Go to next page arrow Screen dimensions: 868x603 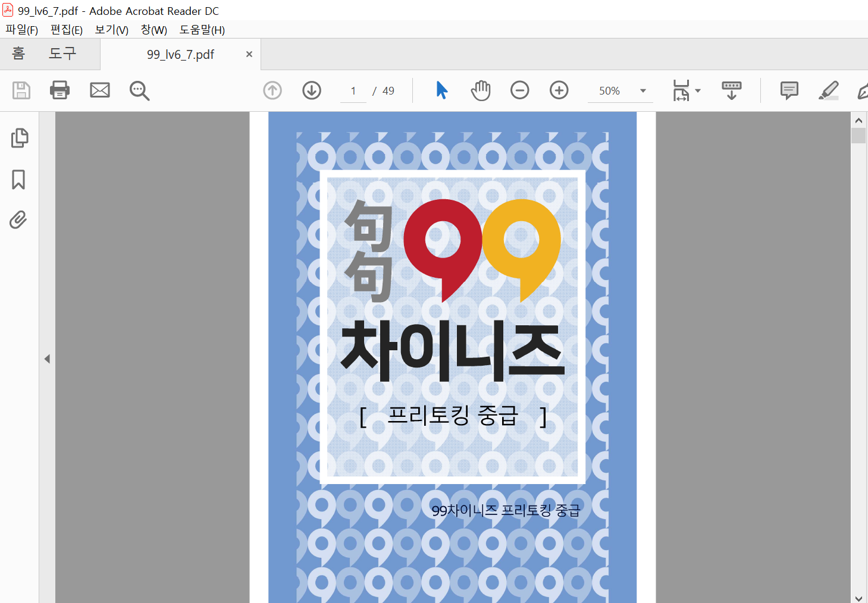(312, 90)
